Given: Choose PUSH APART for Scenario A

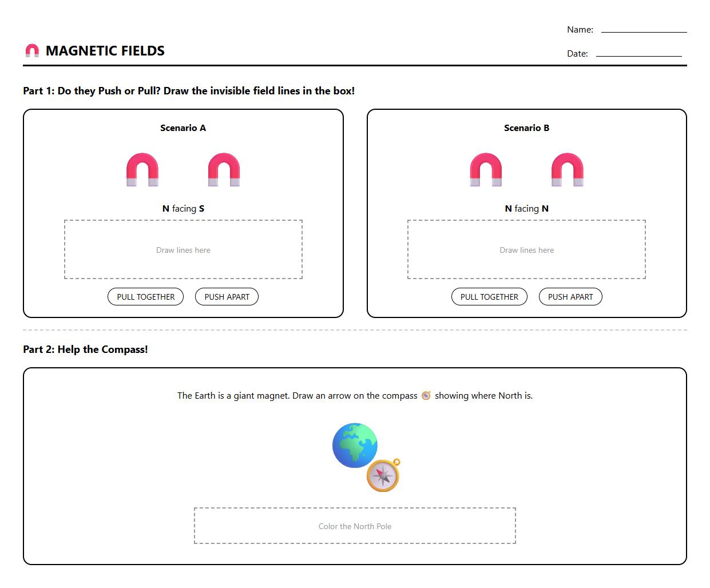Looking at the screenshot, I should pos(227,296).
